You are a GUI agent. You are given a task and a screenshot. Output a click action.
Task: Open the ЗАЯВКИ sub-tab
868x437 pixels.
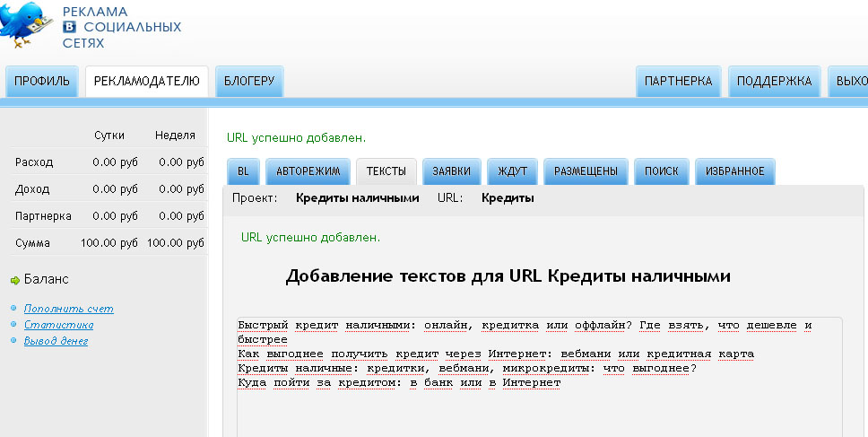click(452, 171)
